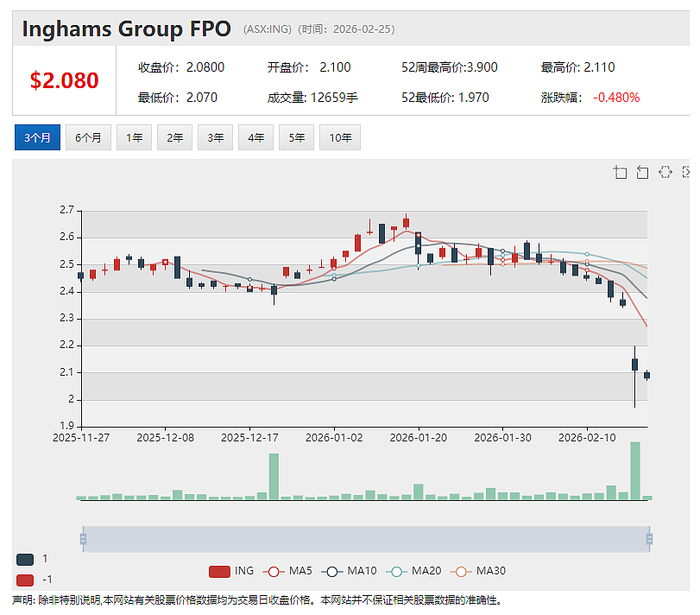The image size is (700, 615).
Task: Click the Inghams Group FPO title
Action: pos(126,29)
